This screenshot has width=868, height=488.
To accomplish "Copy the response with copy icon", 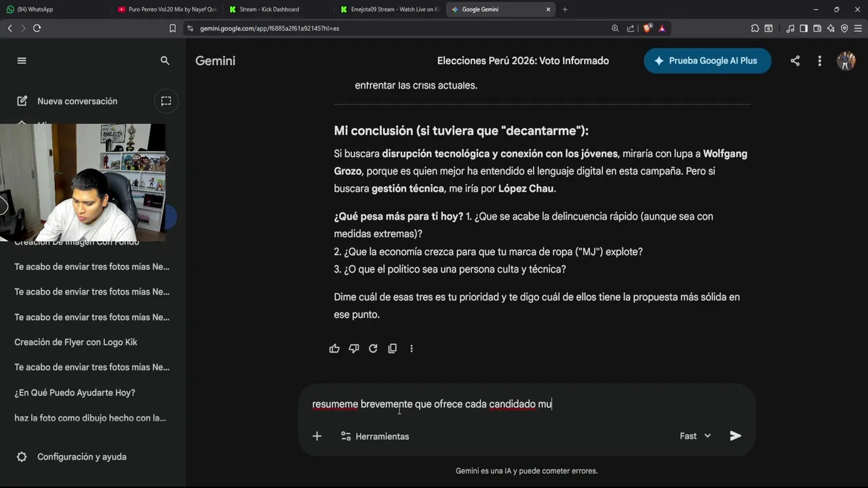I will [x=392, y=348].
